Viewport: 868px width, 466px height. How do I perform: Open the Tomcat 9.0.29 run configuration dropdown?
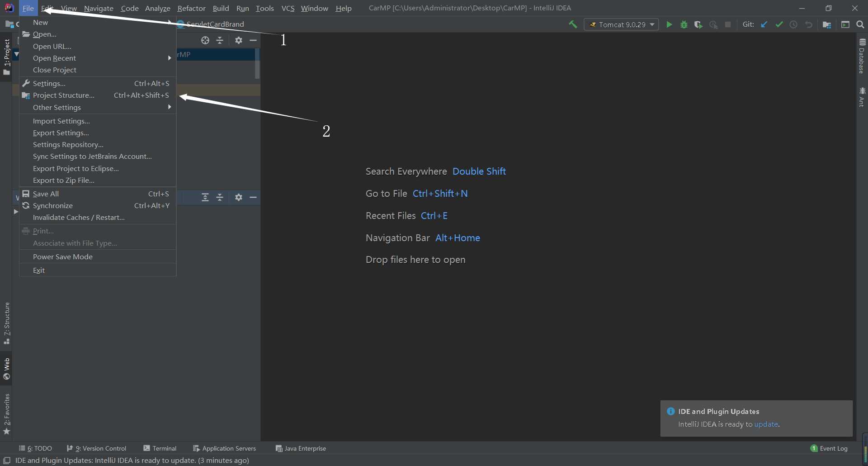tap(621, 24)
